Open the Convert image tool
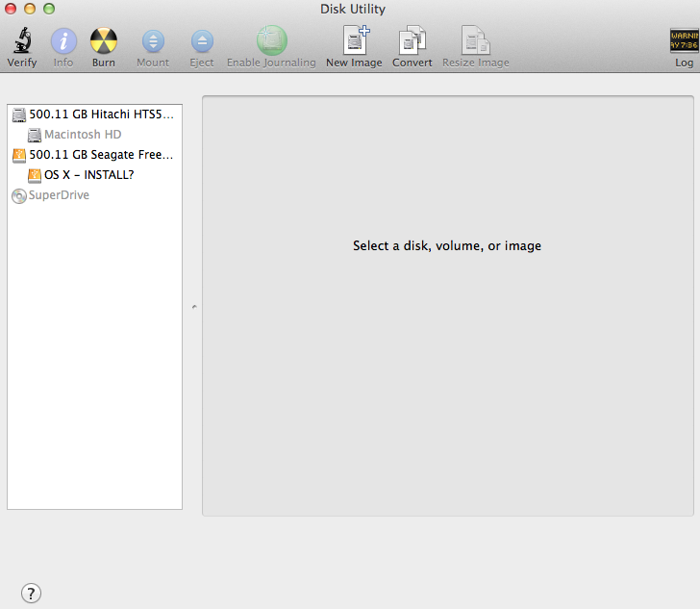700x609 pixels. pos(412,40)
